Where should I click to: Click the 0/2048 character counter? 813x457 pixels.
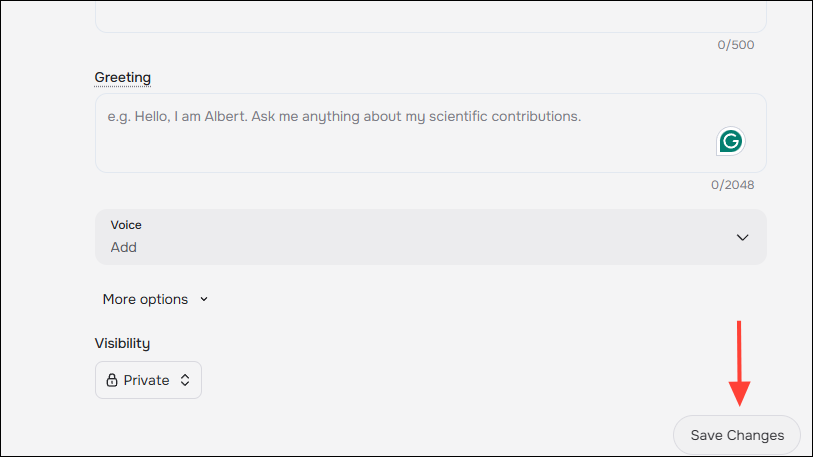[x=732, y=185]
